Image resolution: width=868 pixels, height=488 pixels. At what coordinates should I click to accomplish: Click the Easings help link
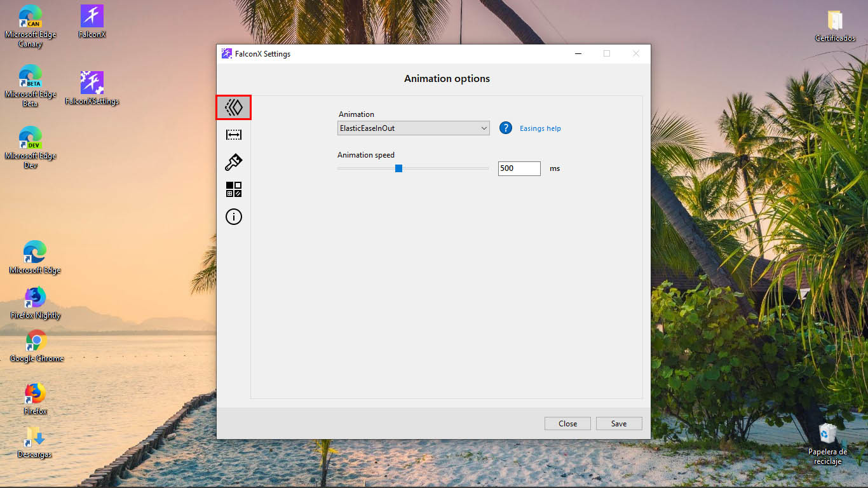tap(540, 128)
